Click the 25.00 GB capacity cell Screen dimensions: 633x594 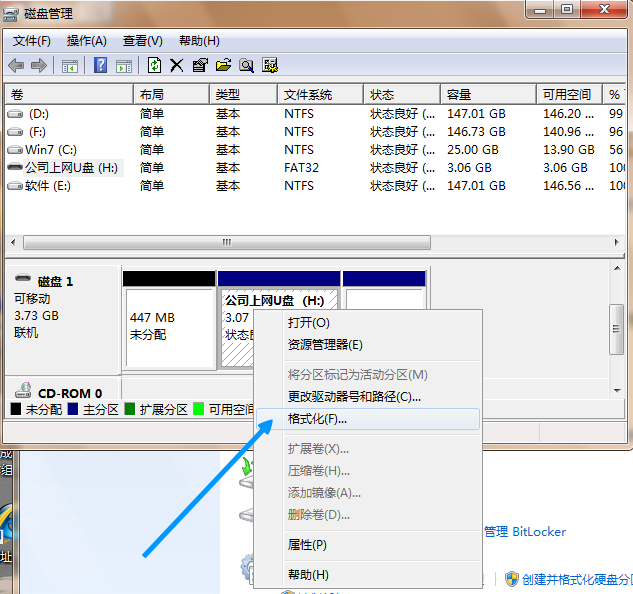[x=473, y=150]
